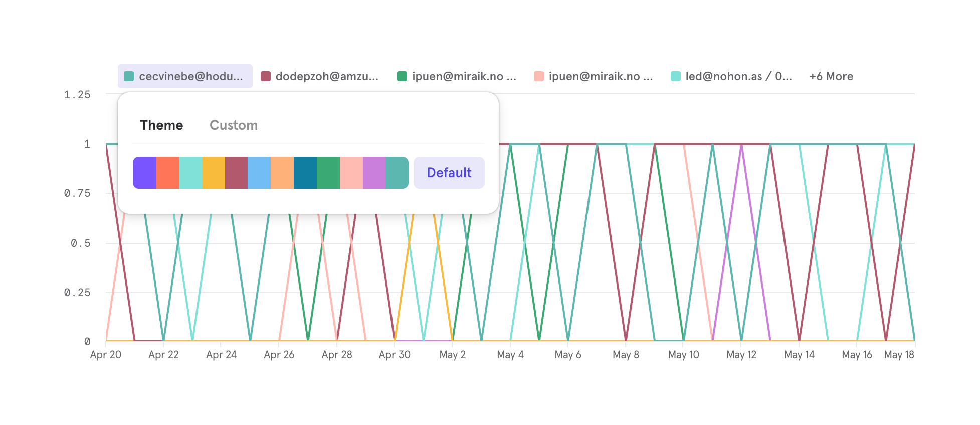This screenshot has height=425, width=980.
Task: Click the 0.25 y-axis value
Action: 77,293
